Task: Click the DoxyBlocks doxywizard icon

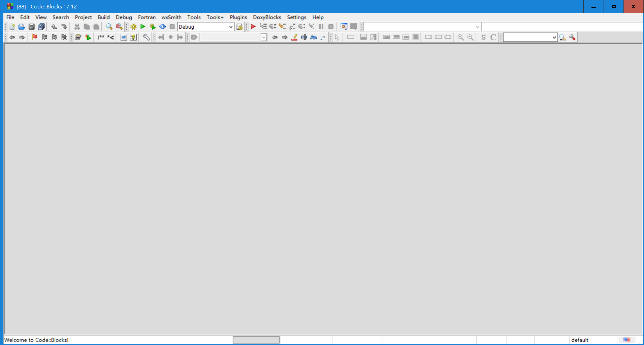Action: 78,37
